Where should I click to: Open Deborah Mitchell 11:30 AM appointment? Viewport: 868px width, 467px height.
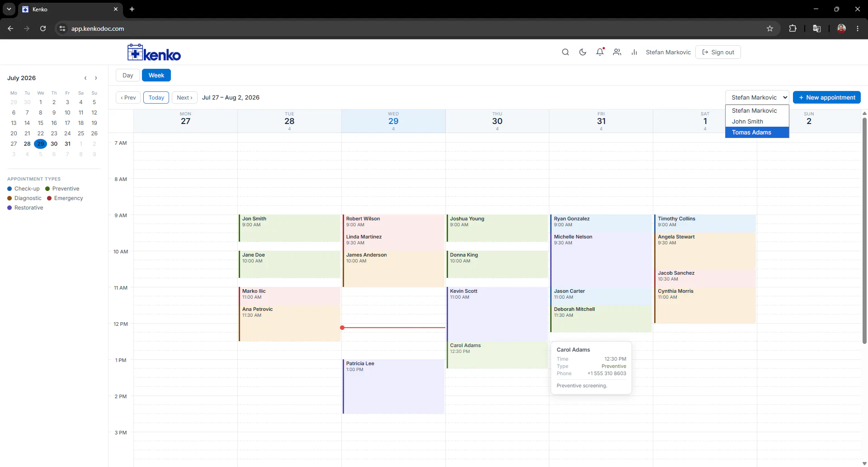[x=601, y=319]
